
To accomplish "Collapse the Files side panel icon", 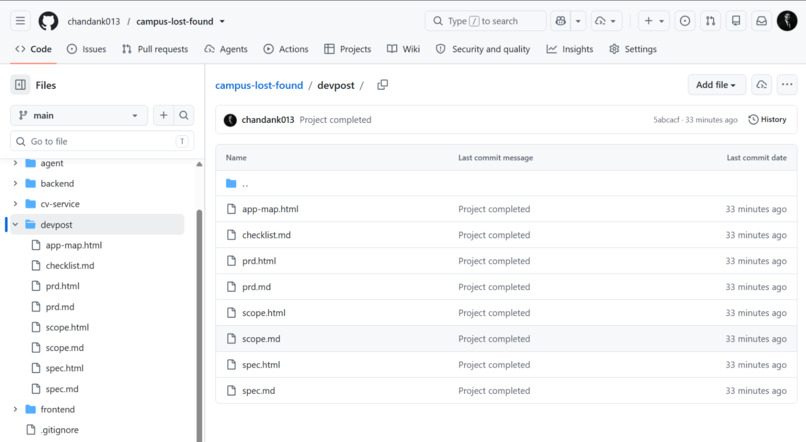I will pos(21,85).
